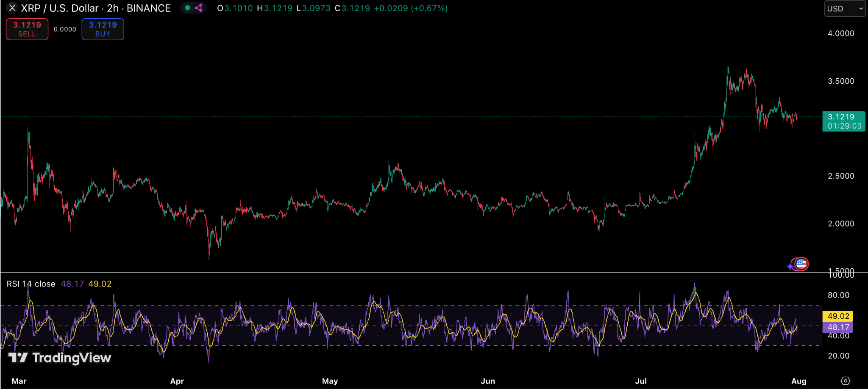Click the Apr label on time axis
This screenshot has width=868, height=389.
point(177,381)
